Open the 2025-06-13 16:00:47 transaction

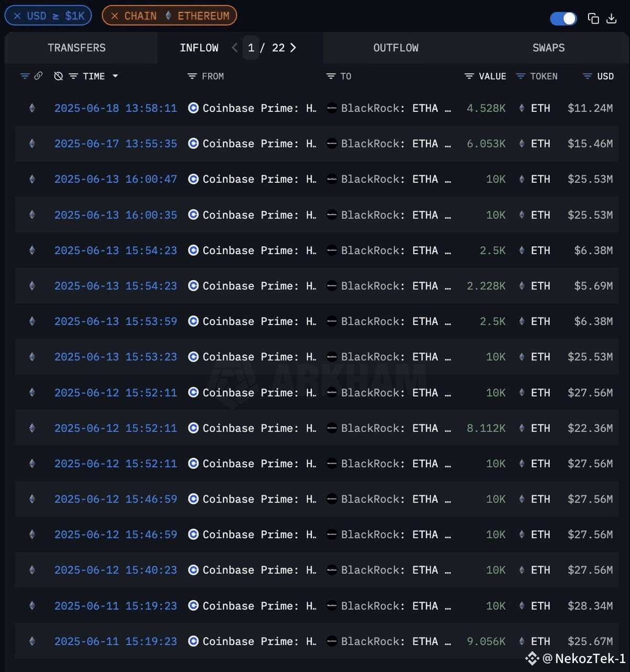coord(115,179)
